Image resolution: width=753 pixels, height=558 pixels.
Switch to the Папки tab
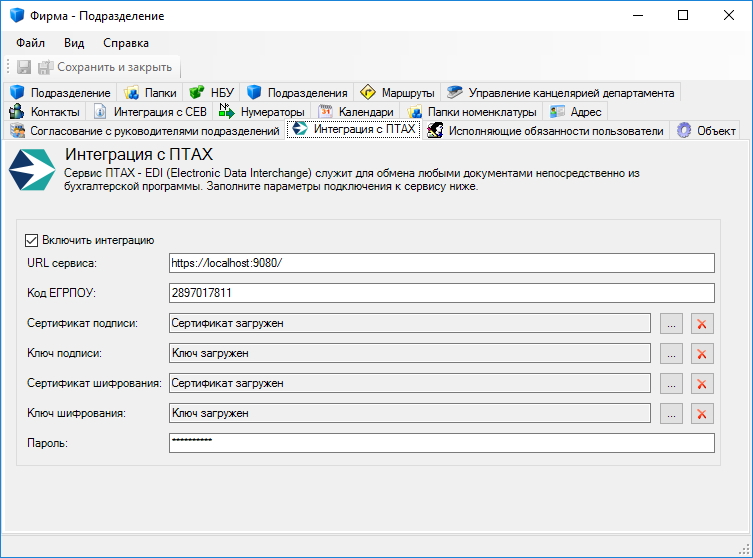pos(150,92)
